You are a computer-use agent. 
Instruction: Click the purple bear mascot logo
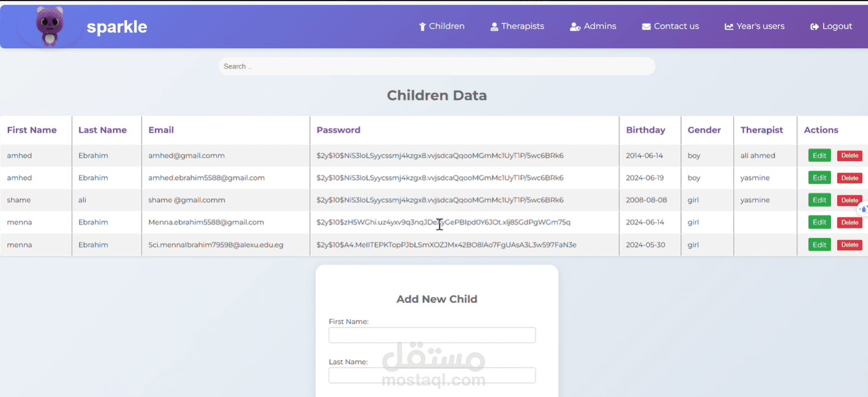pos(50,26)
